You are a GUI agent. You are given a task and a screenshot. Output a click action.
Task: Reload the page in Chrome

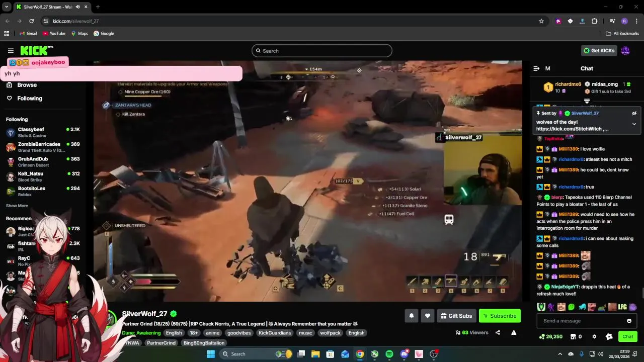tap(31, 21)
